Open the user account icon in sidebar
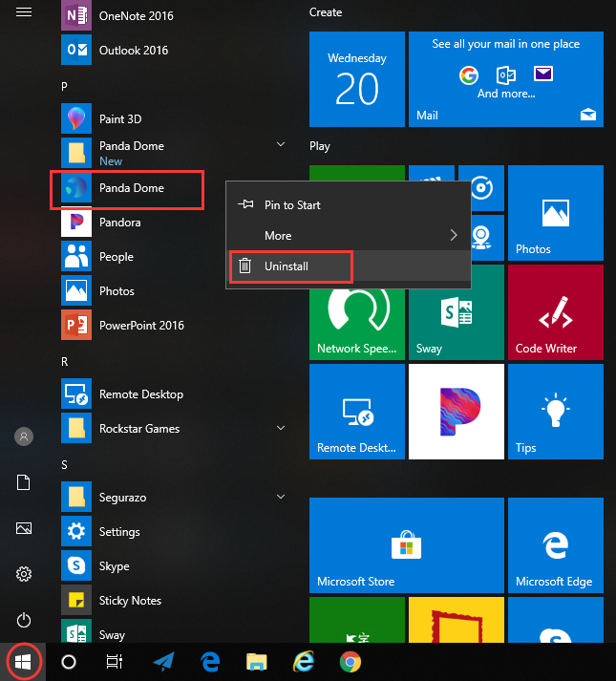This screenshot has width=616, height=681. tap(24, 436)
